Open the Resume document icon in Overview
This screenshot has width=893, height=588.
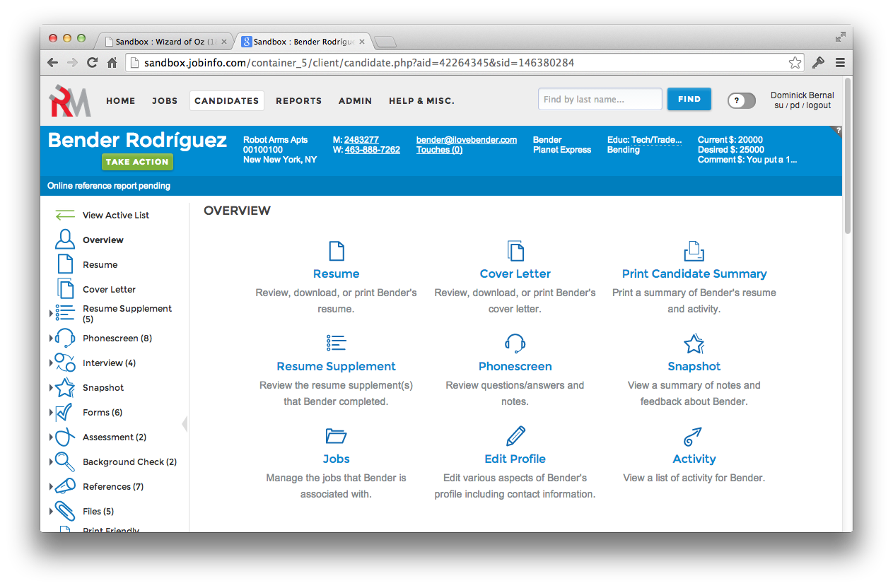[x=337, y=251]
